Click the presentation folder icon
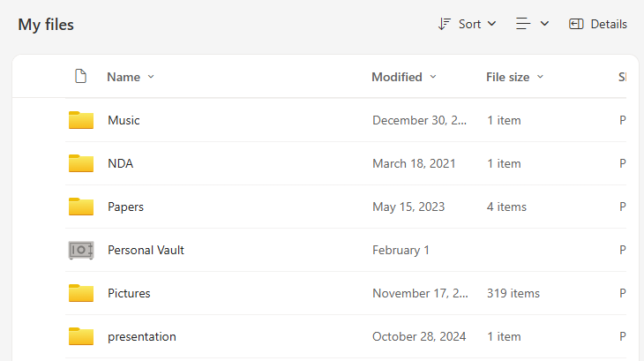Viewport: 644px width, 361px height. (81, 336)
